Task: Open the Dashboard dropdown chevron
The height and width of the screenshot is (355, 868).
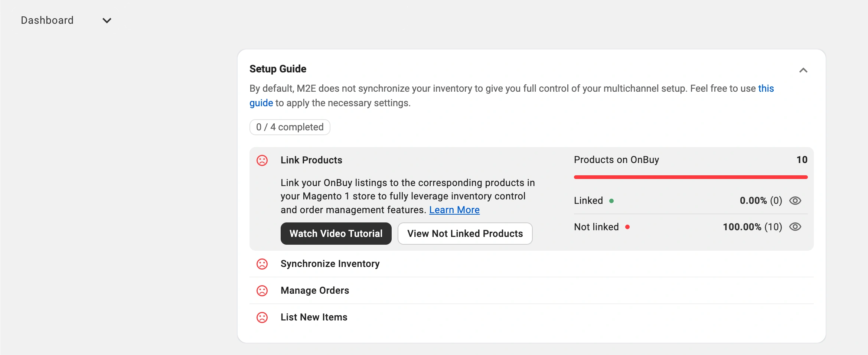Action: pyautogui.click(x=107, y=21)
